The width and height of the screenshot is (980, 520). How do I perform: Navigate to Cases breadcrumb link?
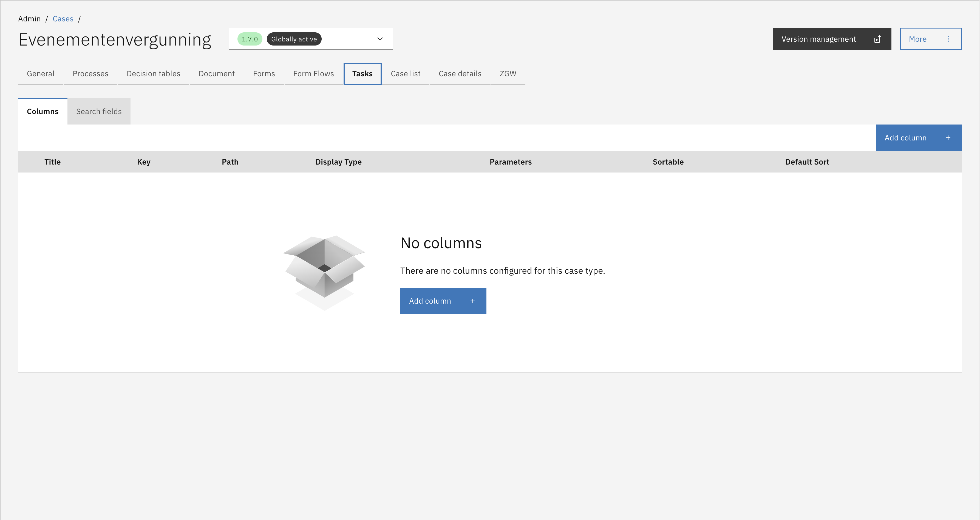[x=63, y=19]
